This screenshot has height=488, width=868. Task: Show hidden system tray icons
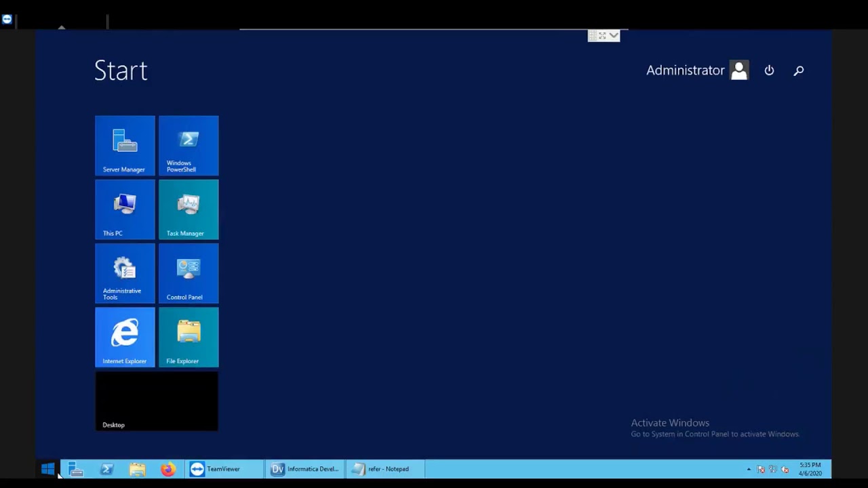749,469
